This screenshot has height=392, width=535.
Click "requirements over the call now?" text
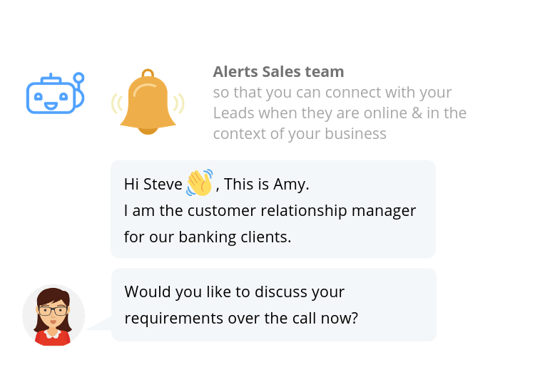coord(241,318)
